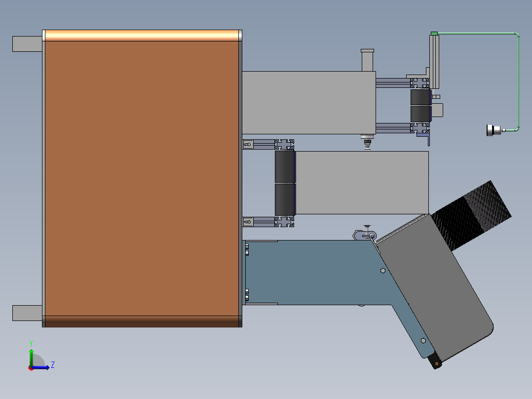
Task: Select the small gray box right of the small rollers
Action: (x=437, y=110)
